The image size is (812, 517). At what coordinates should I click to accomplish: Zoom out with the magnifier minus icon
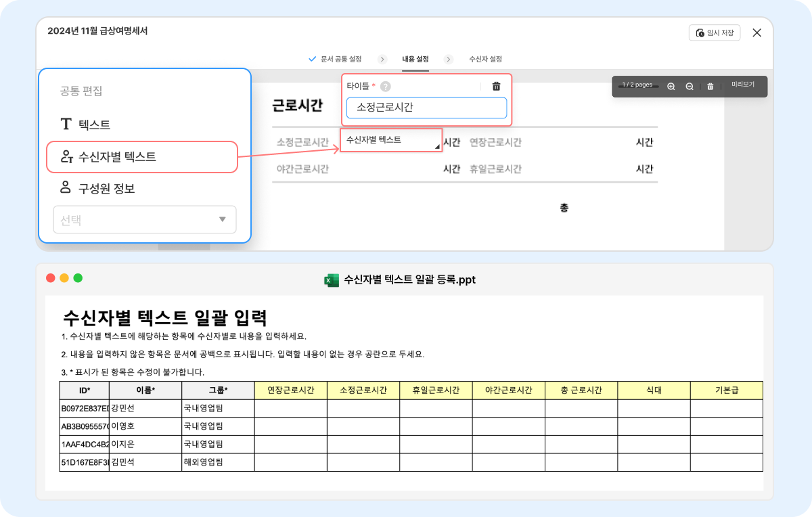click(689, 87)
